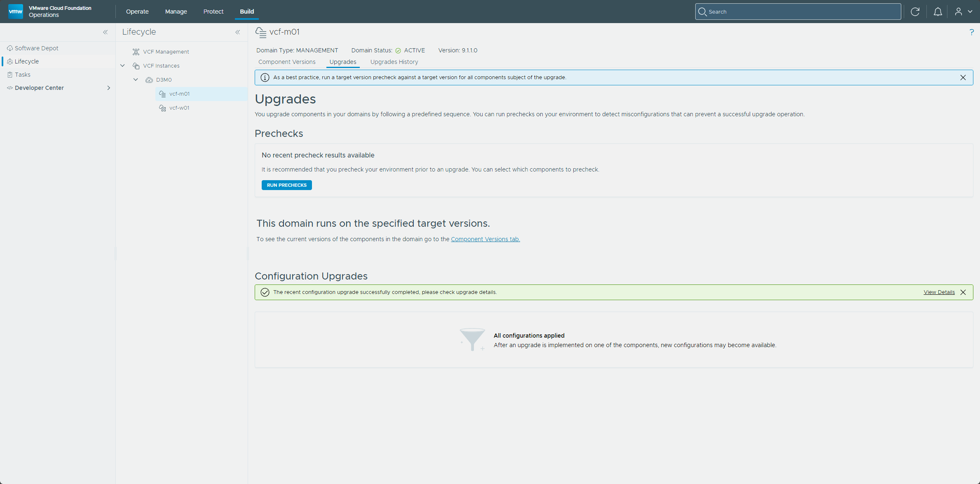Click the All configurations applied message
The image size is (980, 484).
pyautogui.click(x=529, y=336)
